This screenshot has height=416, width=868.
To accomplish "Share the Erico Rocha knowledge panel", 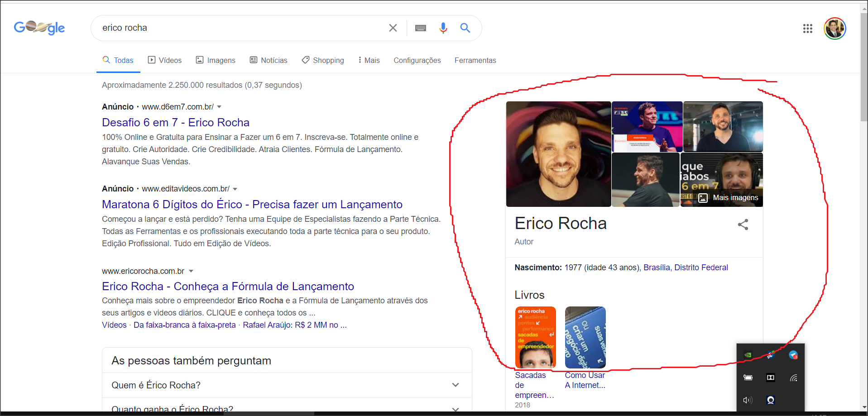I will [x=743, y=225].
